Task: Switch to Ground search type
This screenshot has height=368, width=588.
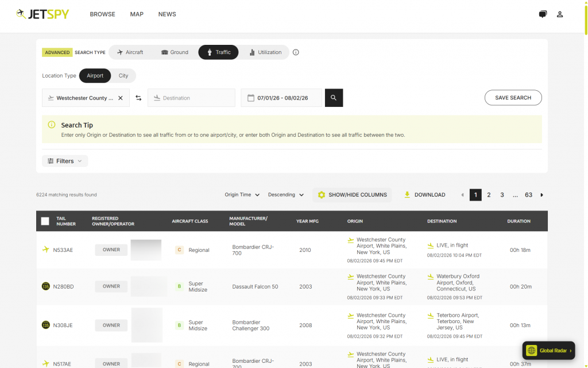Action: click(x=175, y=52)
